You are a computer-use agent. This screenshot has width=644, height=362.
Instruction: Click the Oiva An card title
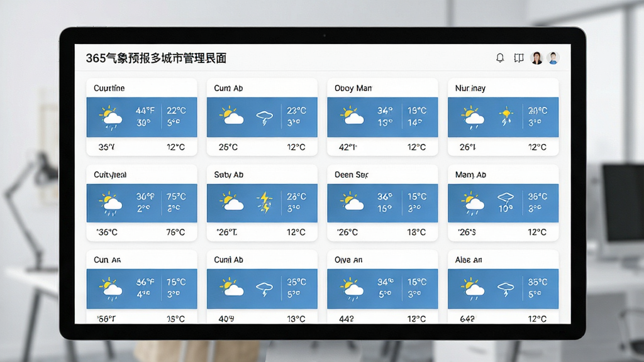pos(348,260)
